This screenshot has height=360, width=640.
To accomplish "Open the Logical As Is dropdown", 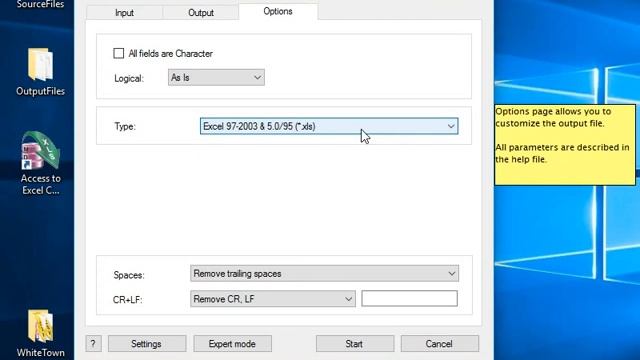I will tap(216, 78).
